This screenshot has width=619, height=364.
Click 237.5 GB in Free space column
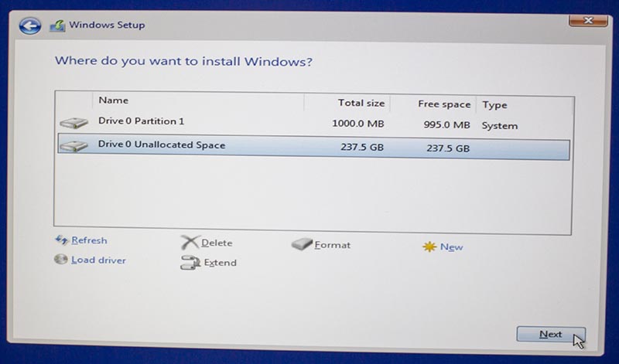click(448, 148)
